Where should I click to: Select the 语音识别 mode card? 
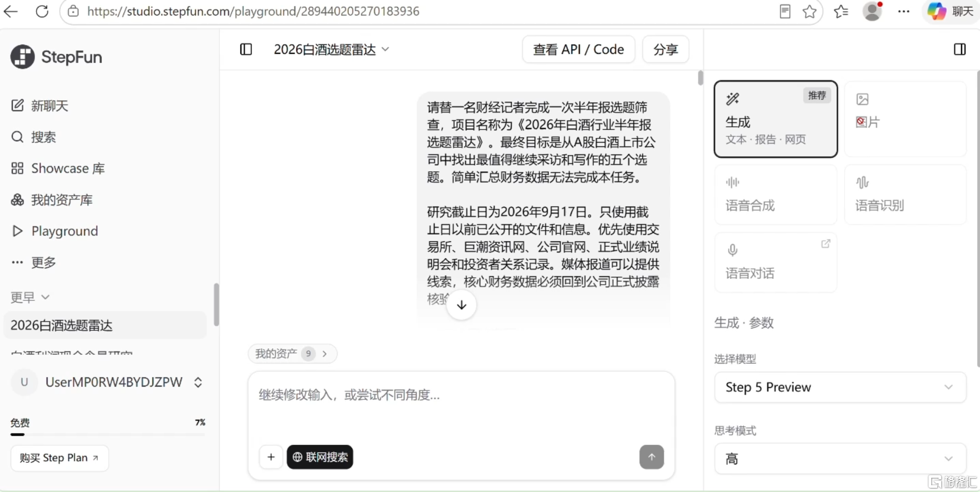tap(905, 194)
